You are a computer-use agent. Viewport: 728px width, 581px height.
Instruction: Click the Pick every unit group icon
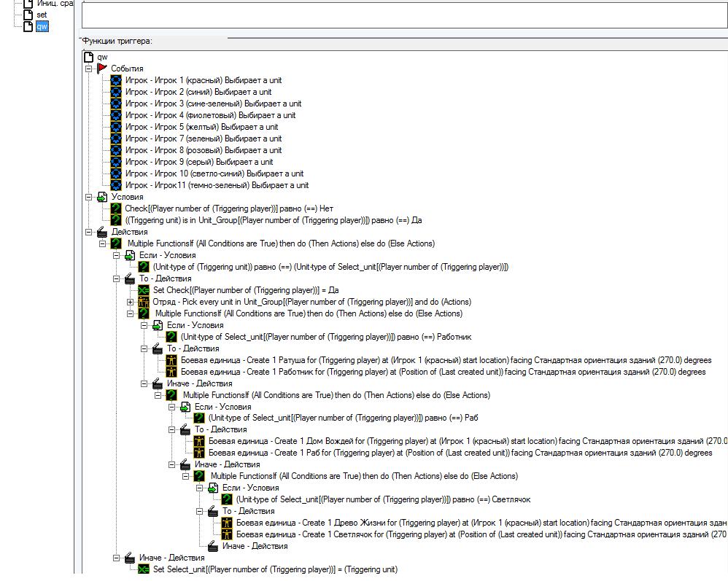pyautogui.click(x=144, y=302)
